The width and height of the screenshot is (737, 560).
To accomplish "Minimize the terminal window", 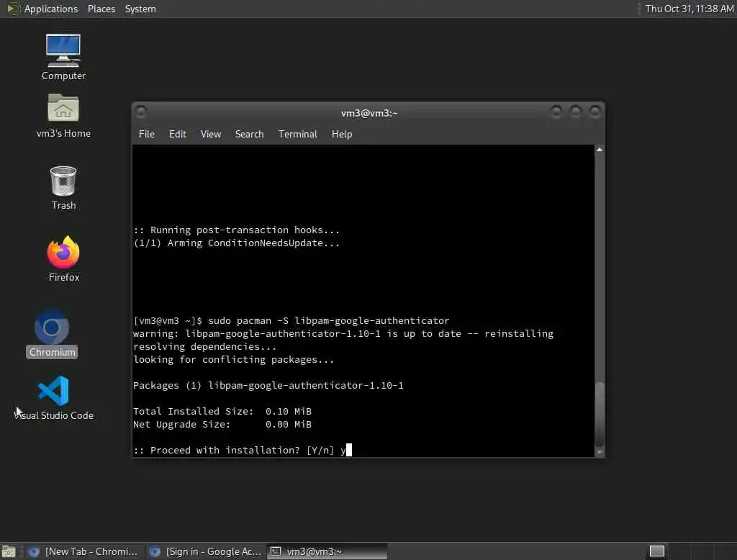I will [556, 112].
